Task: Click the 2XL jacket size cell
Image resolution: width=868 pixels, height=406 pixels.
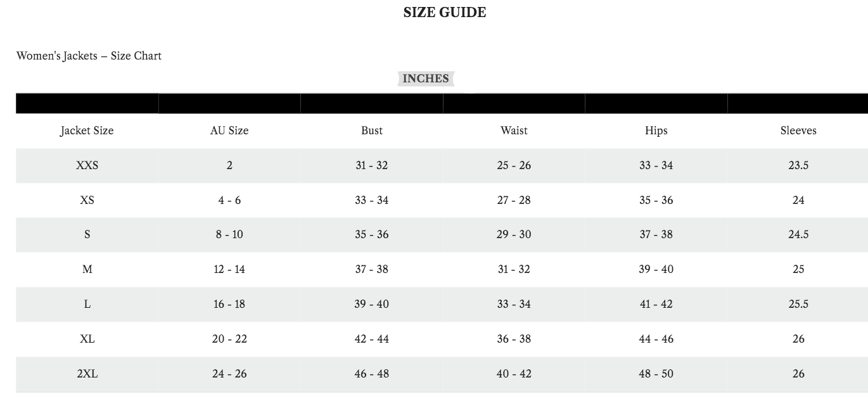Action: tap(87, 374)
